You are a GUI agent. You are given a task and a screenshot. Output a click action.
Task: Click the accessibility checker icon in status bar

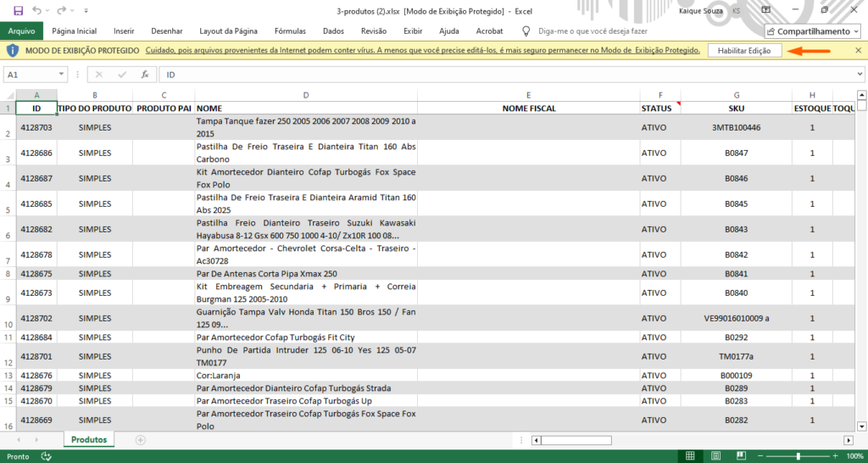click(47, 456)
